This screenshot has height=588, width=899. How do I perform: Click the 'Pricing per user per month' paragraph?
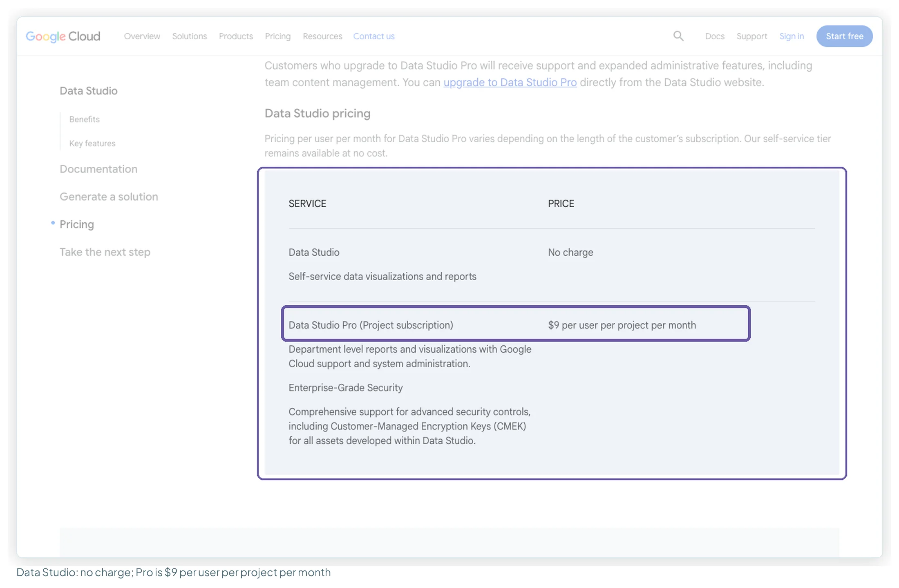[548, 146]
